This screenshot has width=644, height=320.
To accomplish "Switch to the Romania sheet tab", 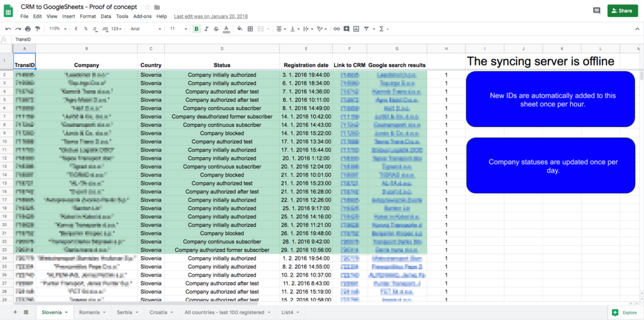I will point(89,312).
